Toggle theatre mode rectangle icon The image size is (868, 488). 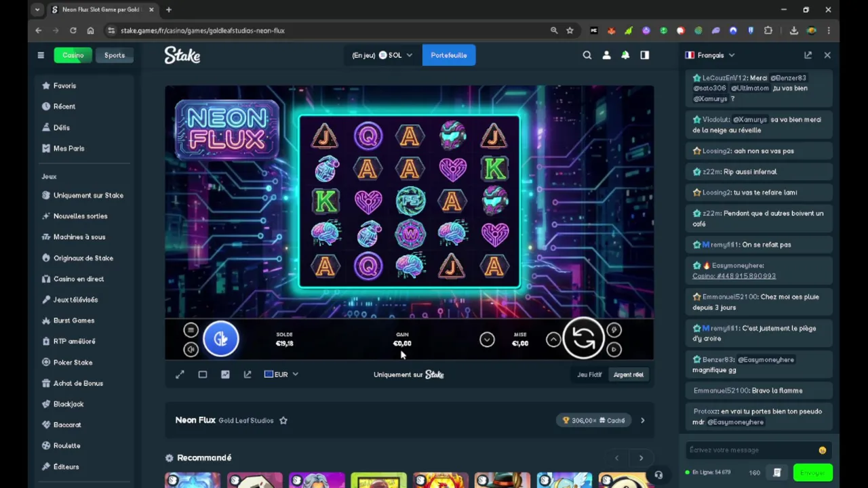tap(202, 374)
